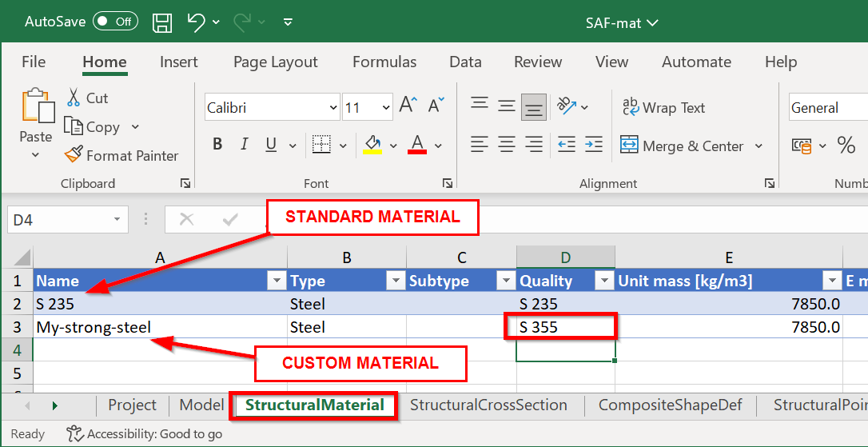Open the Name column filter dropdown
This screenshot has height=447, width=868.
[277, 281]
